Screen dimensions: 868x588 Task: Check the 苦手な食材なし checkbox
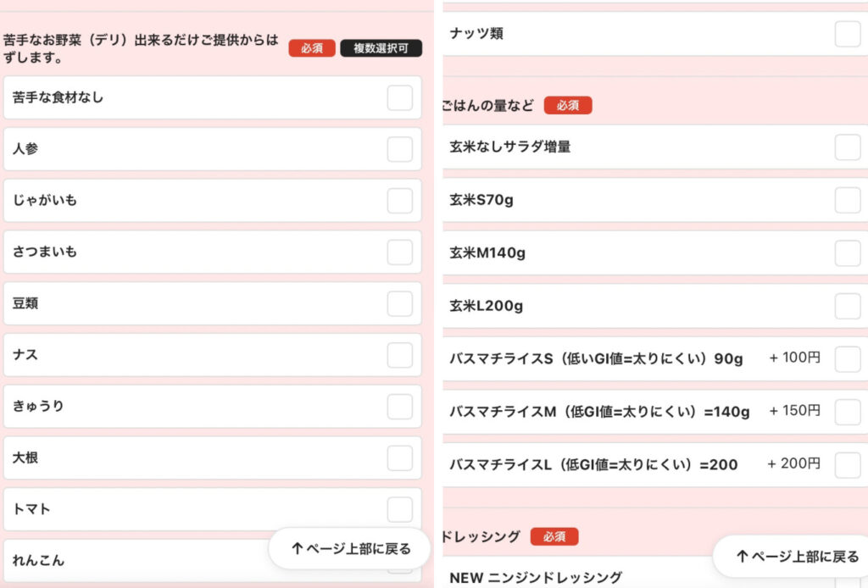tap(399, 97)
